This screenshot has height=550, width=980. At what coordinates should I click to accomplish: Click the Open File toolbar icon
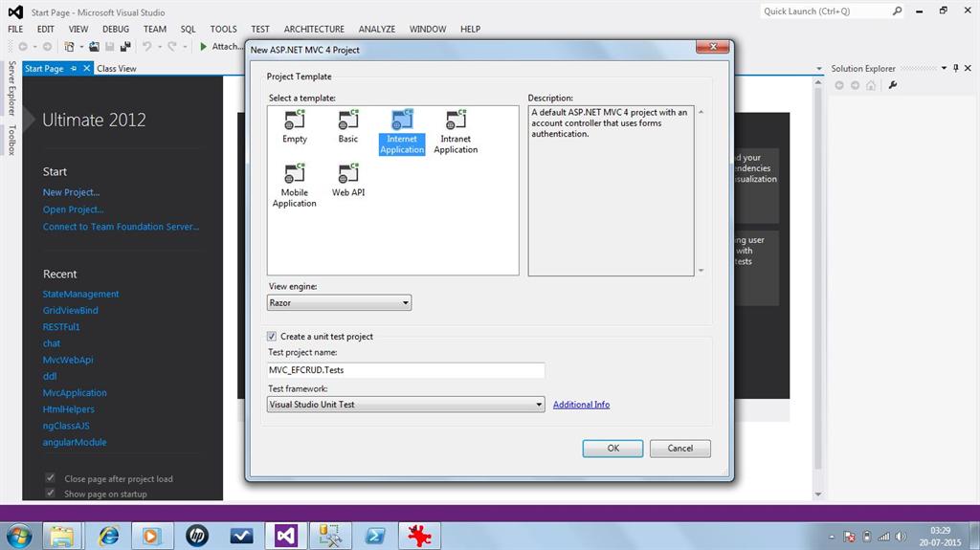pyautogui.click(x=95, y=46)
